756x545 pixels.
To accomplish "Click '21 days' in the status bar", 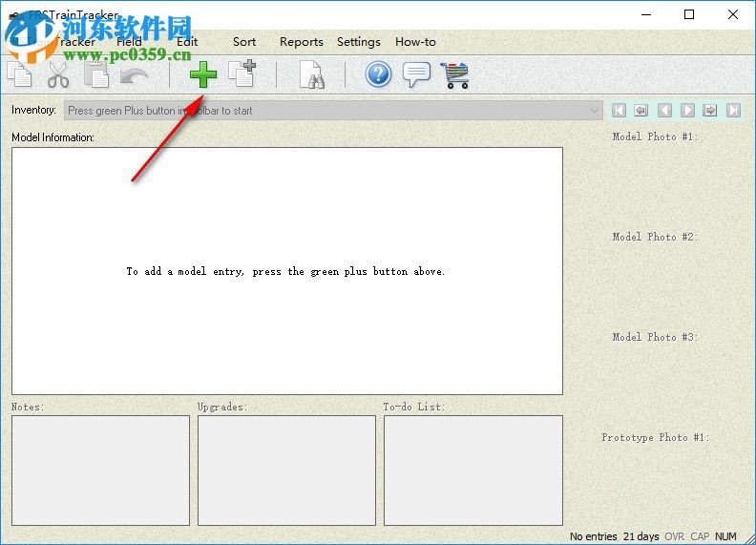I will click(x=640, y=536).
